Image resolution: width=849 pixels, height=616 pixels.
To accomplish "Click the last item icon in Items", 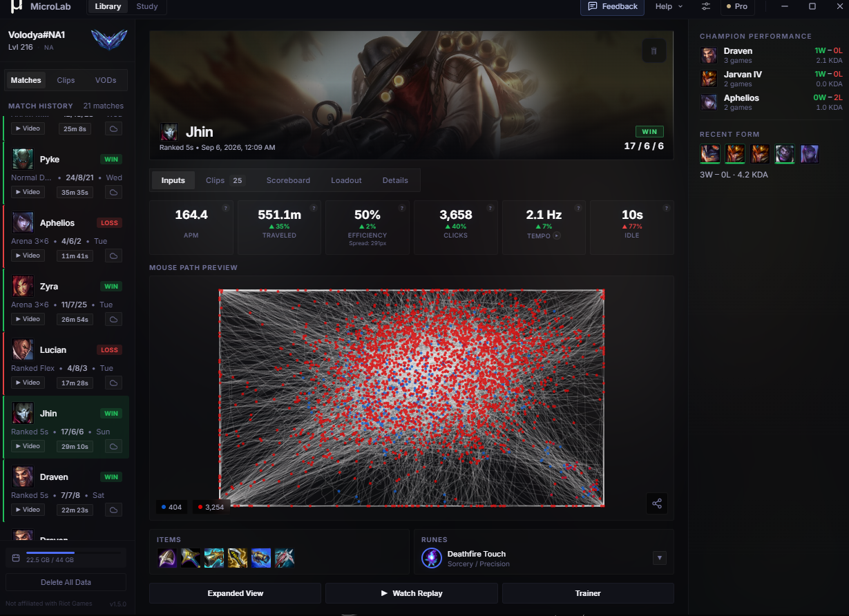I will [285, 558].
